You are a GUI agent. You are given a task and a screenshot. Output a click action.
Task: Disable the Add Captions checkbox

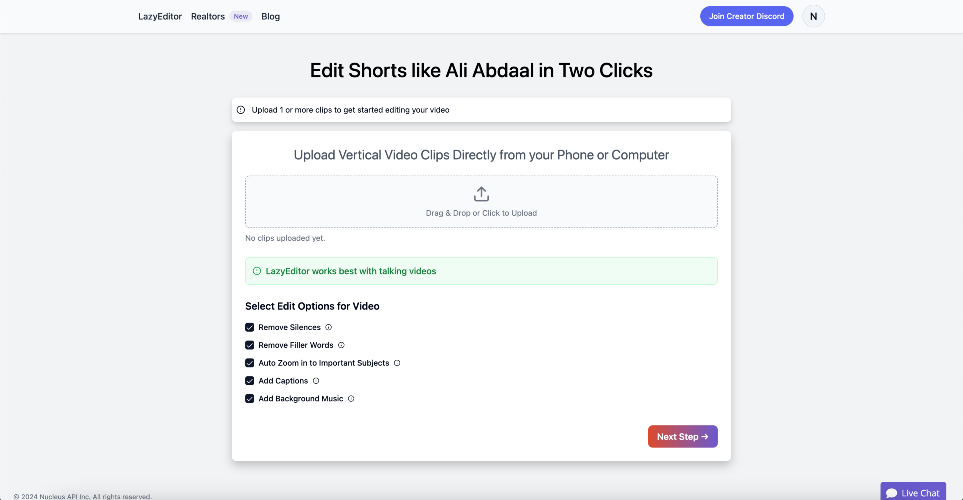click(x=249, y=381)
